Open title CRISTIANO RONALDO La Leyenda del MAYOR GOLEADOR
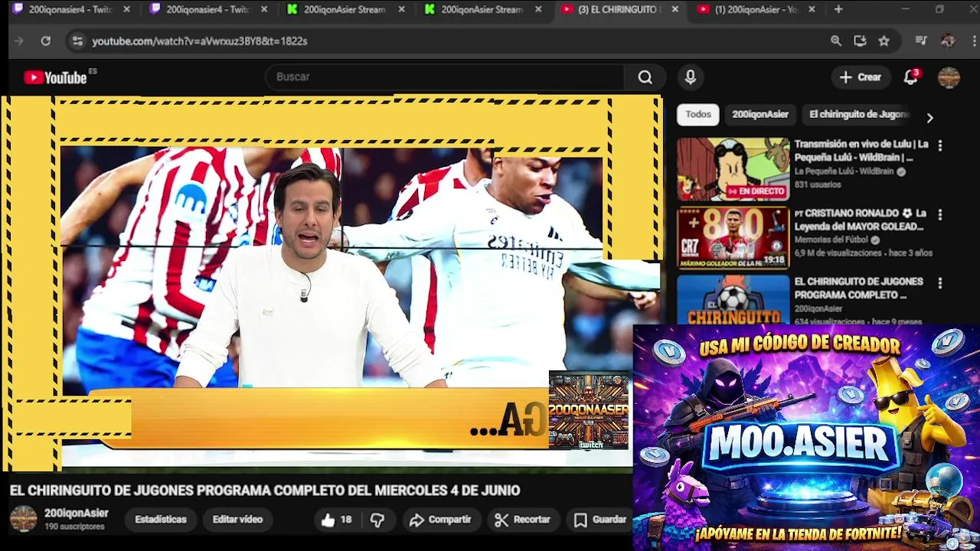The width and height of the screenshot is (980, 551). coord(861,220)
